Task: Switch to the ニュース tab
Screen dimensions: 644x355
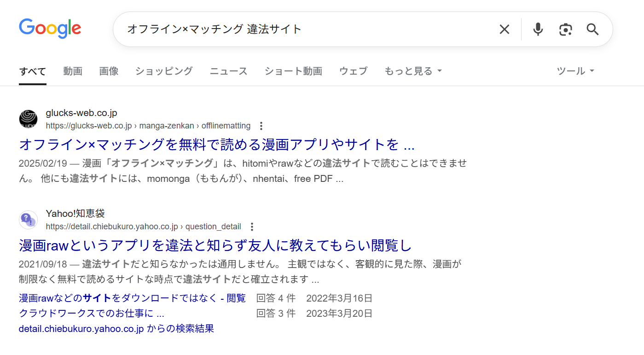Action: point(228,71)
